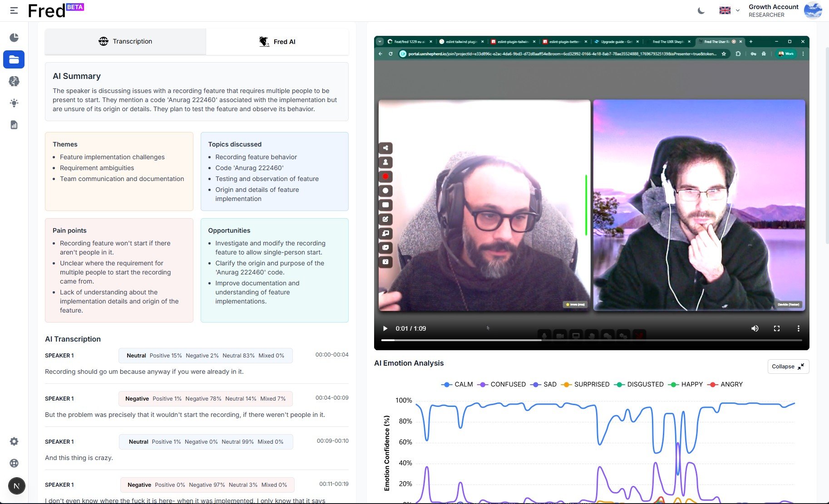Screen dimensions: 829x504
Task: Mute the video using the speaker icon
Action: tap(755, 328)
